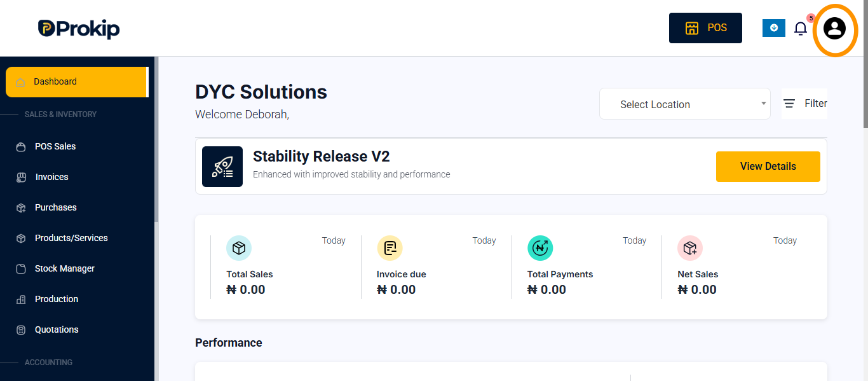Click the Net Sales package icon
Viewport: 868px width, 381px height.
pos(690,248)
